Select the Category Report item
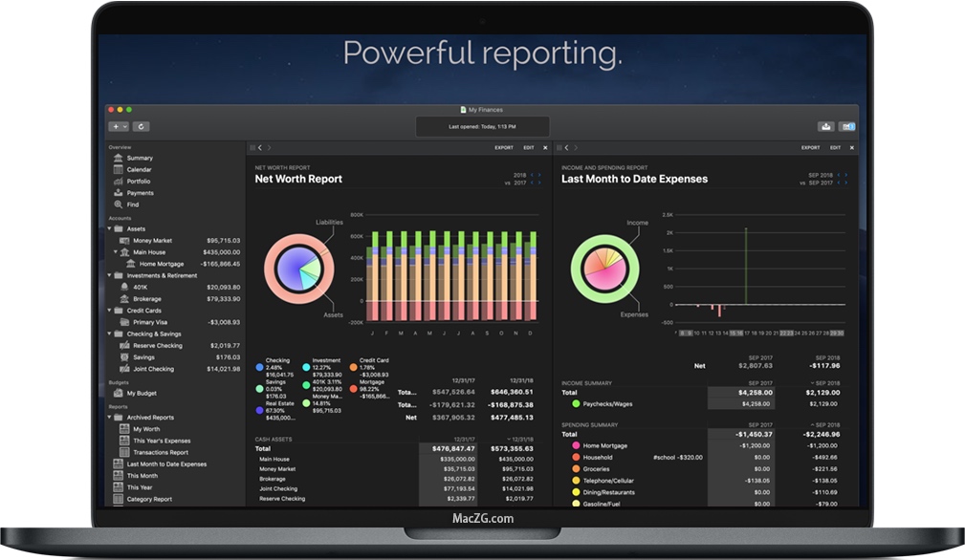Screen dimensions: 965x560 pos(149,499)
